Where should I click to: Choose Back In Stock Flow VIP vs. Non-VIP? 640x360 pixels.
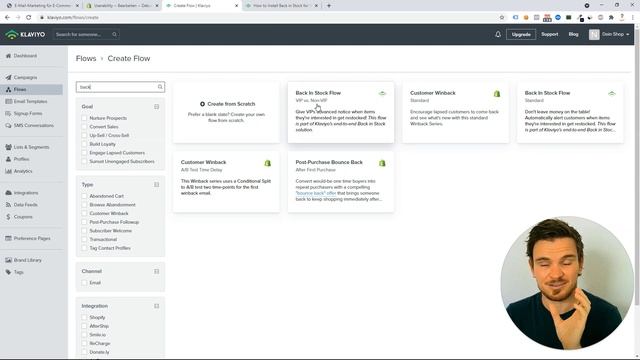pyautogui.click(x=341, y=113)
